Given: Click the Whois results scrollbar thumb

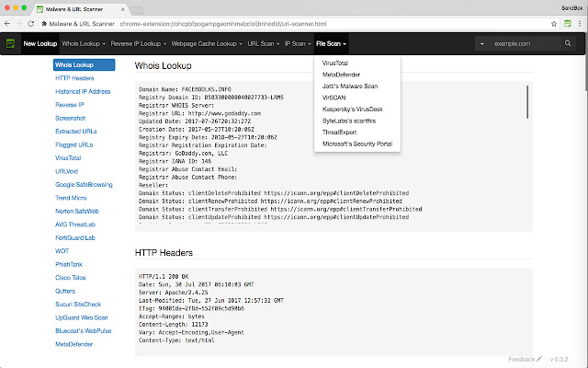Looking at the screenshot, I should pyautogui.click(x=527, y=102).
